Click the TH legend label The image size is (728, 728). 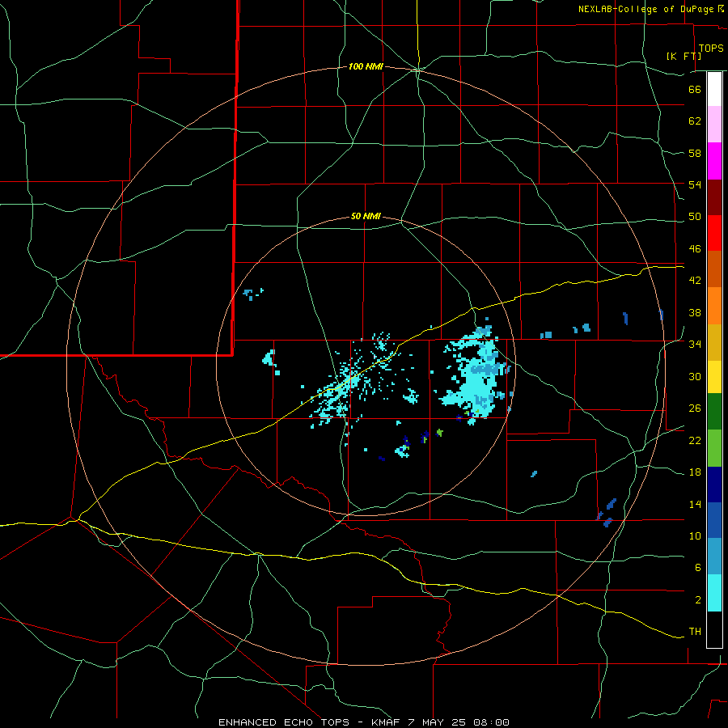tap(695, 632)
